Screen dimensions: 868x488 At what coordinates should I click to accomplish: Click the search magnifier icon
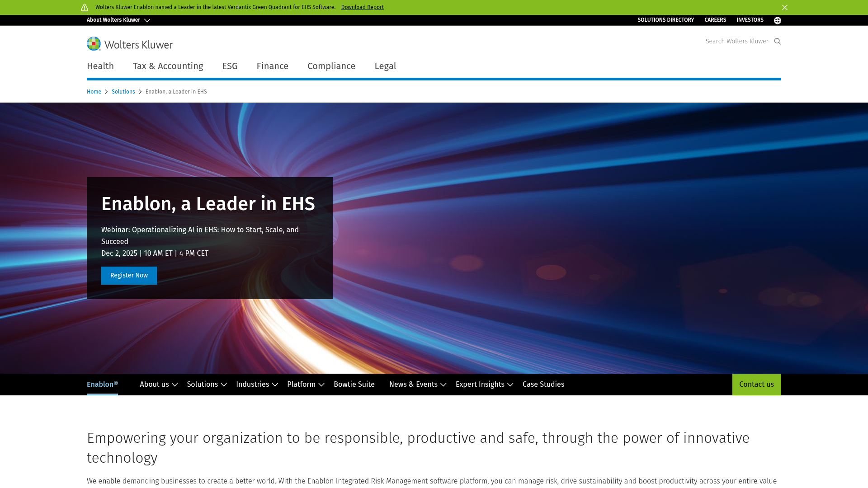[x=777, y=41]
